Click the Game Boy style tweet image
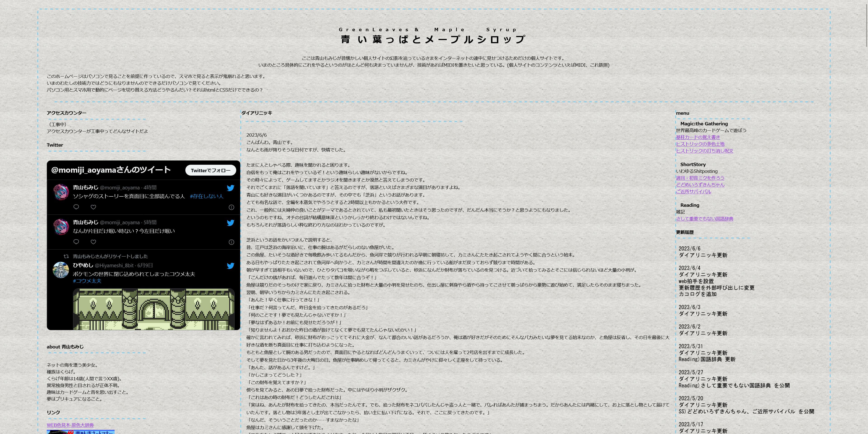 [154, 309]
